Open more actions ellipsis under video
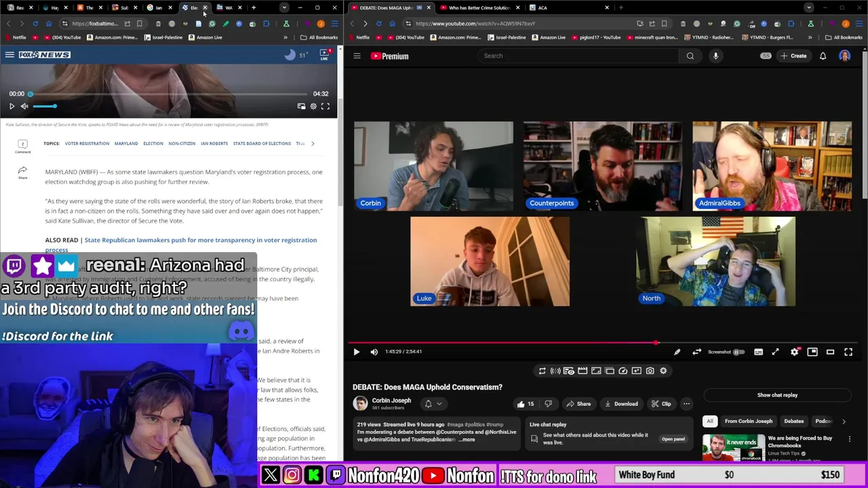This screenshot has width=868, height=488. tap(686, 404)
